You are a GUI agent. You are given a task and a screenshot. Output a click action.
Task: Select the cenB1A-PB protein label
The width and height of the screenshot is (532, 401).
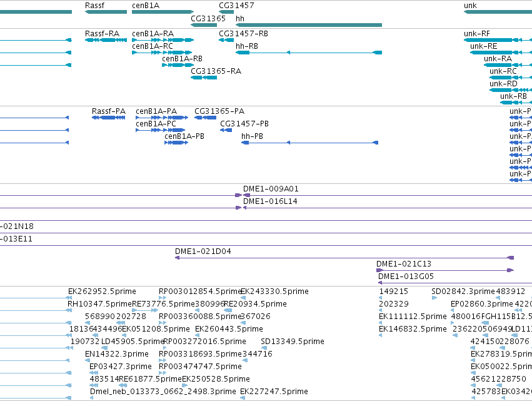(x=184, y=137)
